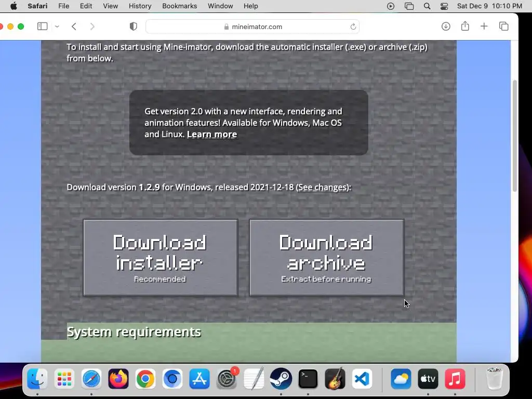Open a new tab

484,26
